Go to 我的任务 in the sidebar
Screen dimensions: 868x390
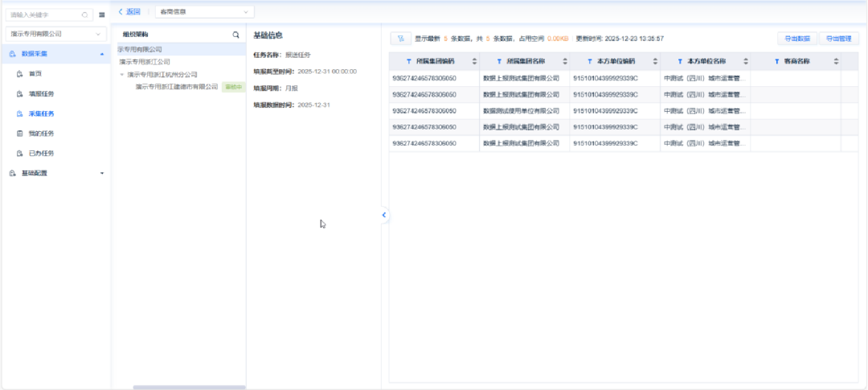pyautogui.click(x=41, y=133)
